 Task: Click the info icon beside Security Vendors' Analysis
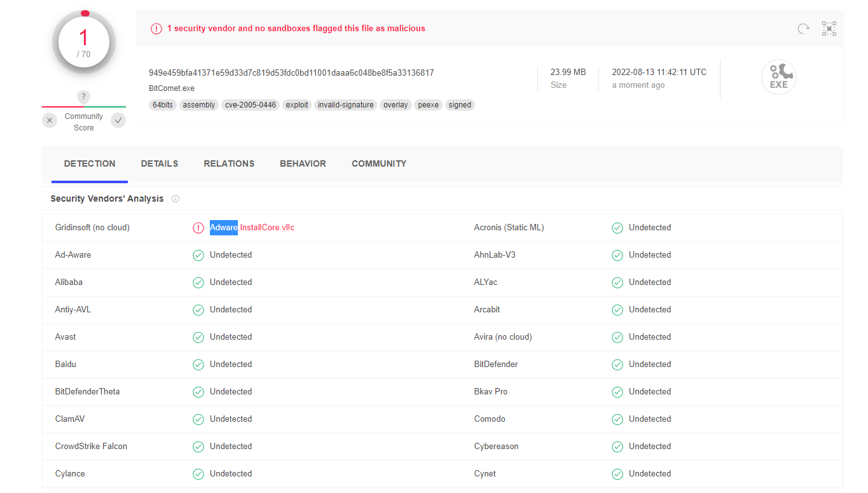tap(176, 198)
